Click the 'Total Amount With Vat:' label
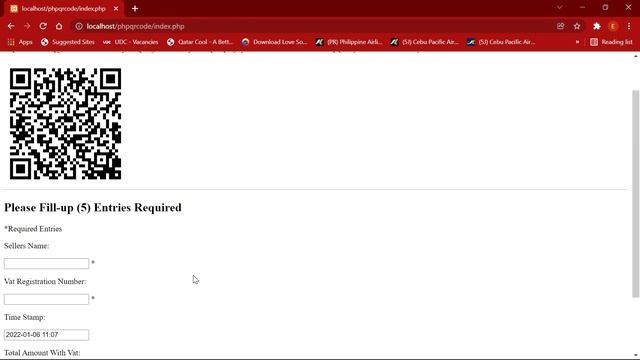The width and height of the screenshot is (640, 360). click(x=42, y=353)
